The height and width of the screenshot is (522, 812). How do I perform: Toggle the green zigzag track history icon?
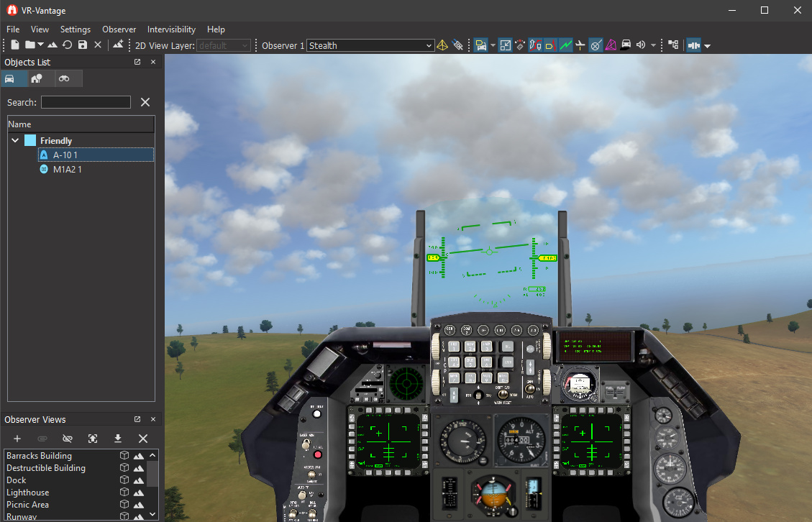565,45
